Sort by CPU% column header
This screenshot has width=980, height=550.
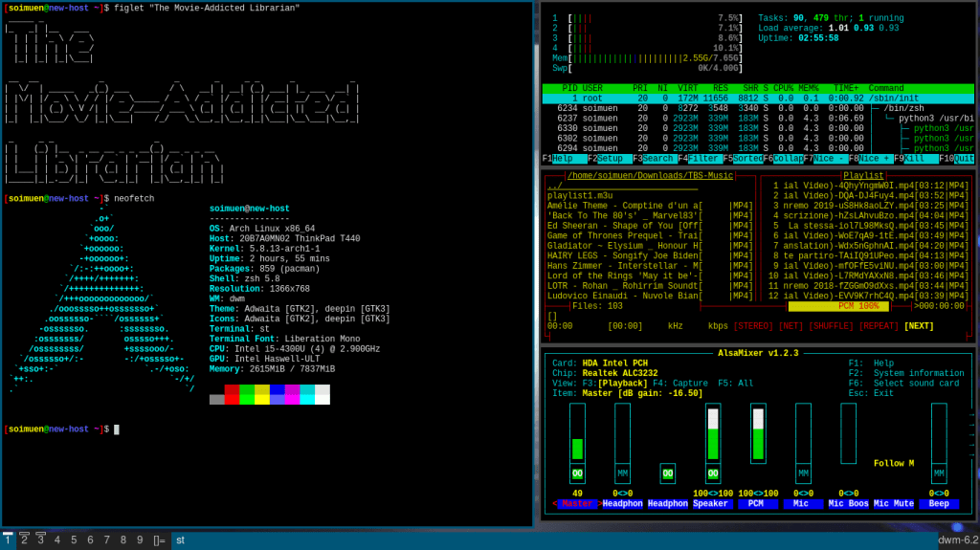pyautogui.click(x=782, y=88)
